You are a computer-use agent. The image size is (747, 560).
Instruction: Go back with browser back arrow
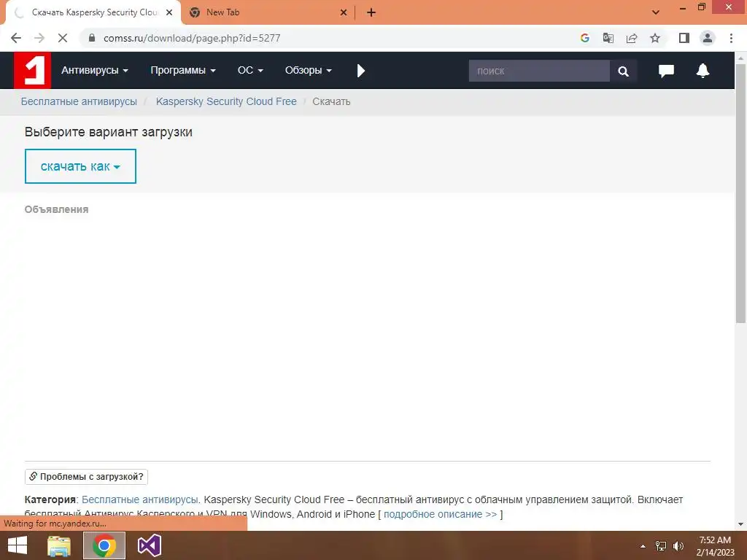tap(16, 38)
